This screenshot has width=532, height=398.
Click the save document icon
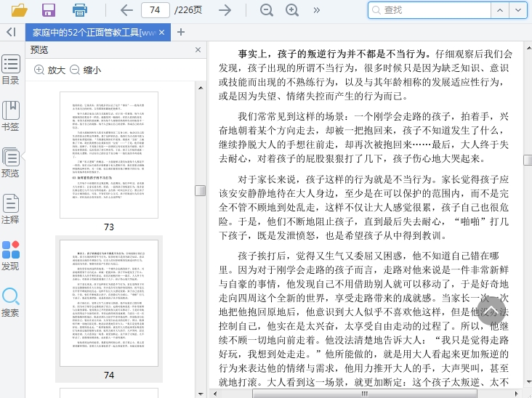click(x=49, y=10)
